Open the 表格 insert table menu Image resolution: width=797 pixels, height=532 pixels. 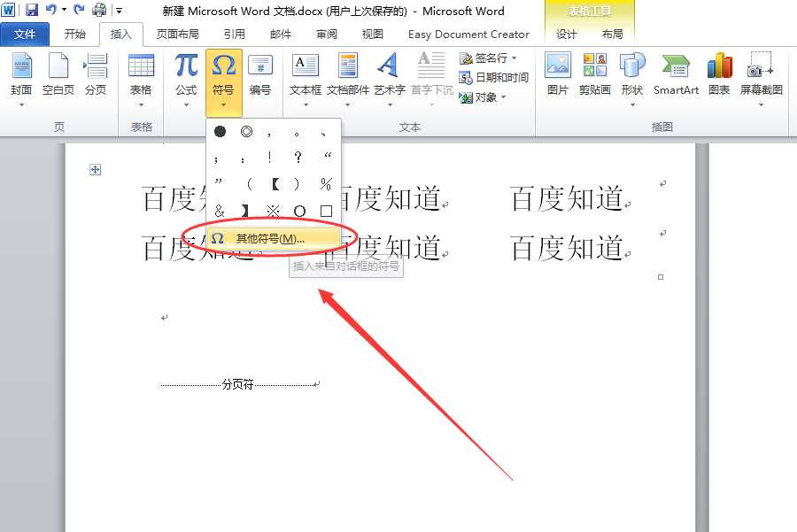click(x=141, y=79)
